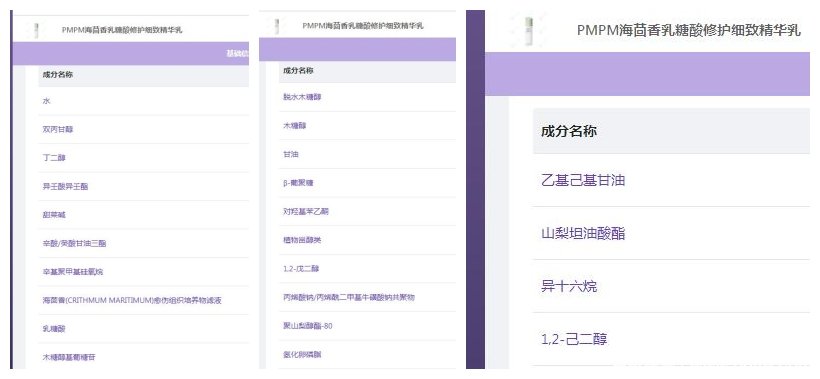Open the 水 ingredient link
Viewport: 820px width, 379px height.
[x=47, y=101]
